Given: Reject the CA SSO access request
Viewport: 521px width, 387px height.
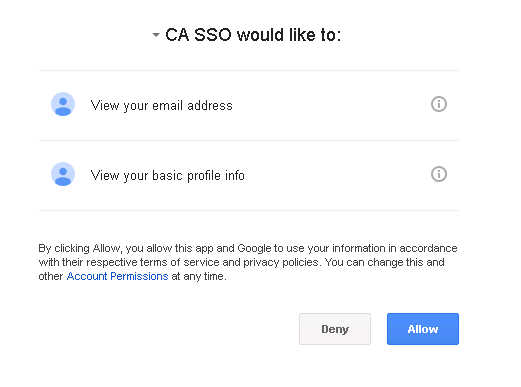Looking at the screenshot, I should click(335, 329).
